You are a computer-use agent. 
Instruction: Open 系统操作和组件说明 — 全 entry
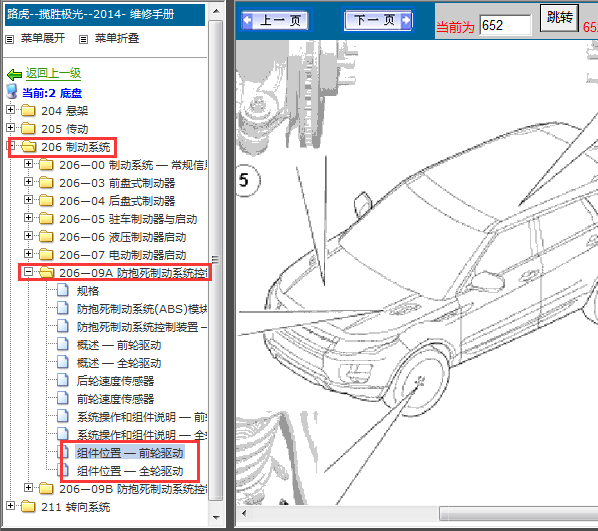click(141, 435)
